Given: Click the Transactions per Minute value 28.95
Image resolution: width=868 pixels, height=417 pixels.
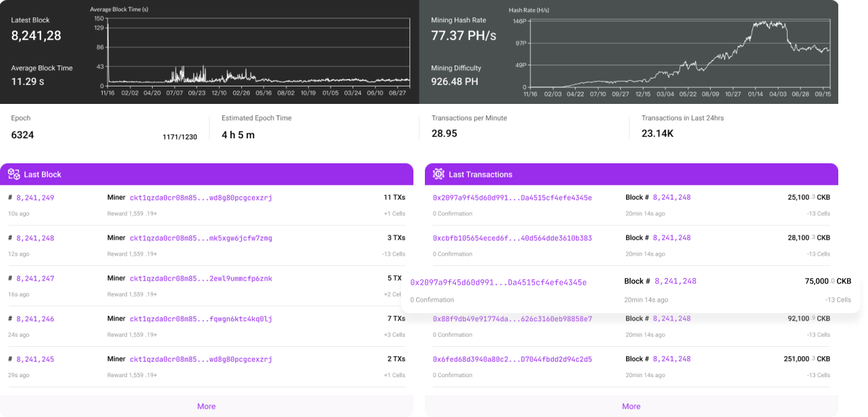Looking at the screenshot, I should click(444, 133).
